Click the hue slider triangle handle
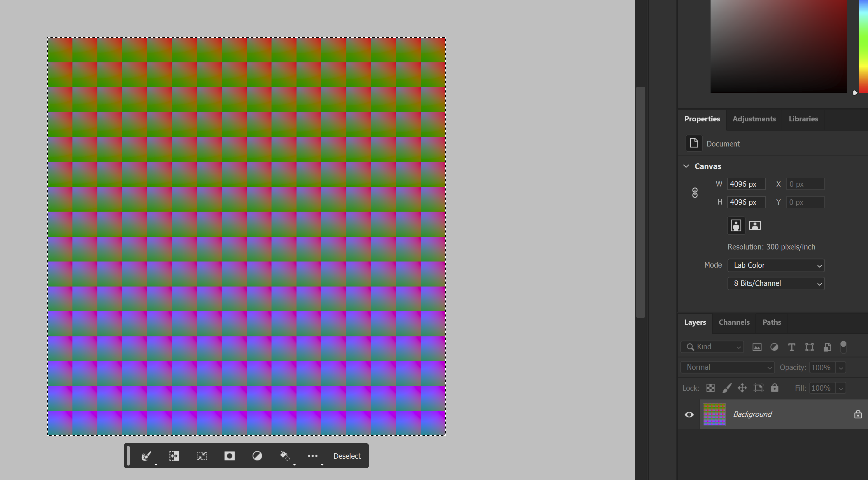868x480 pixels. (855, 93)
